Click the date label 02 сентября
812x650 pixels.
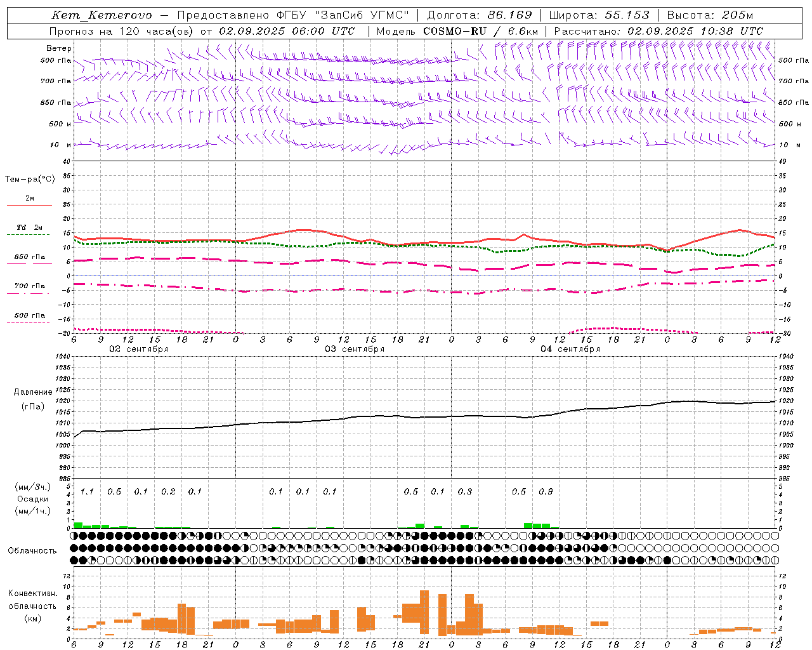click(139, 349)
